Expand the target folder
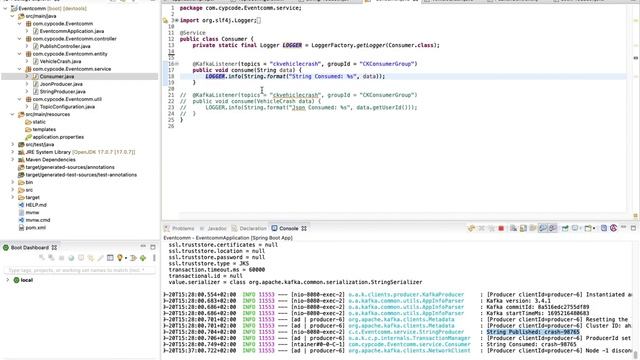Screen dimensions: 640x360 point(12,197)
